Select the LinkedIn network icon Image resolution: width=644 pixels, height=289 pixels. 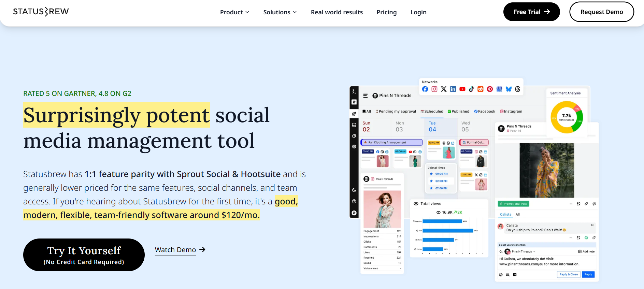(x=453, y=89)
